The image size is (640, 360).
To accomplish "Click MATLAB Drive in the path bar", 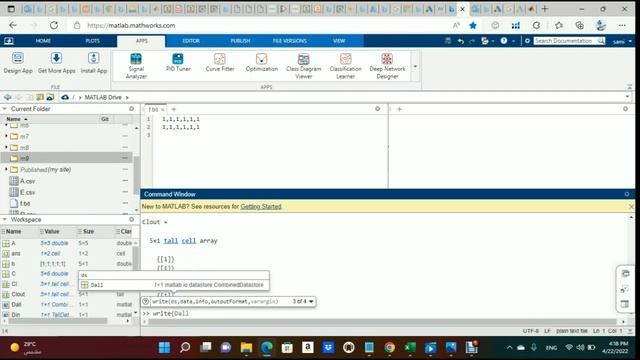I will (x=103, y=98).
